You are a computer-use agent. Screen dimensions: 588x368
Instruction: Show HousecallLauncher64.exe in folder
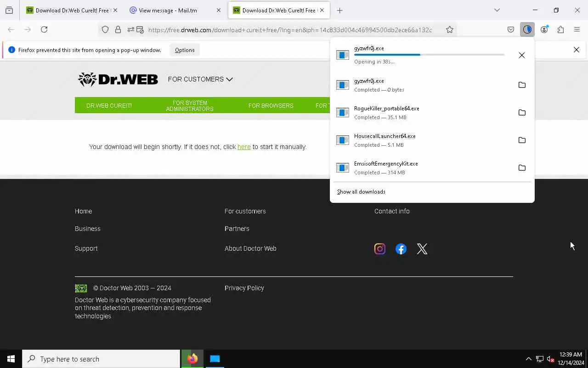[522, 140]
